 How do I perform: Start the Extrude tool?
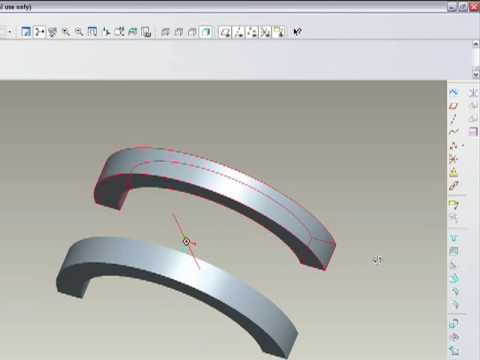point(454,324)
